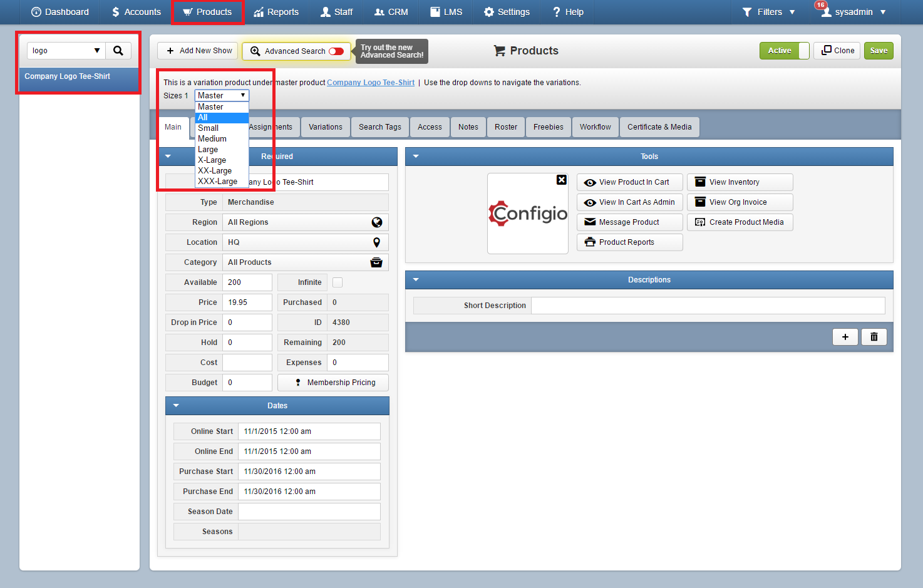Viewport: 923px width, 588px height.
Task: Collapse the Required section
Action: 168,157
